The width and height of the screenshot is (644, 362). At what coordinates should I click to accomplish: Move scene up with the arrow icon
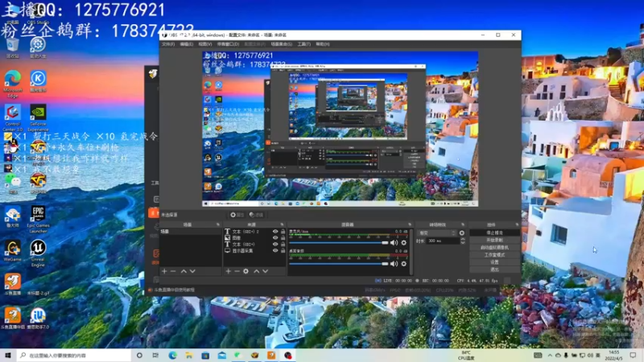(184, 271)
